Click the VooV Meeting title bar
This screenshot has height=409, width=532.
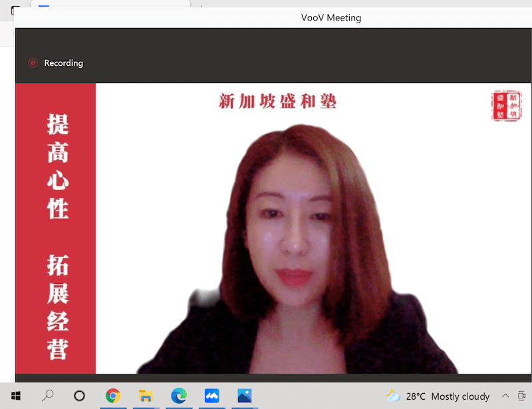coord(331,18)
